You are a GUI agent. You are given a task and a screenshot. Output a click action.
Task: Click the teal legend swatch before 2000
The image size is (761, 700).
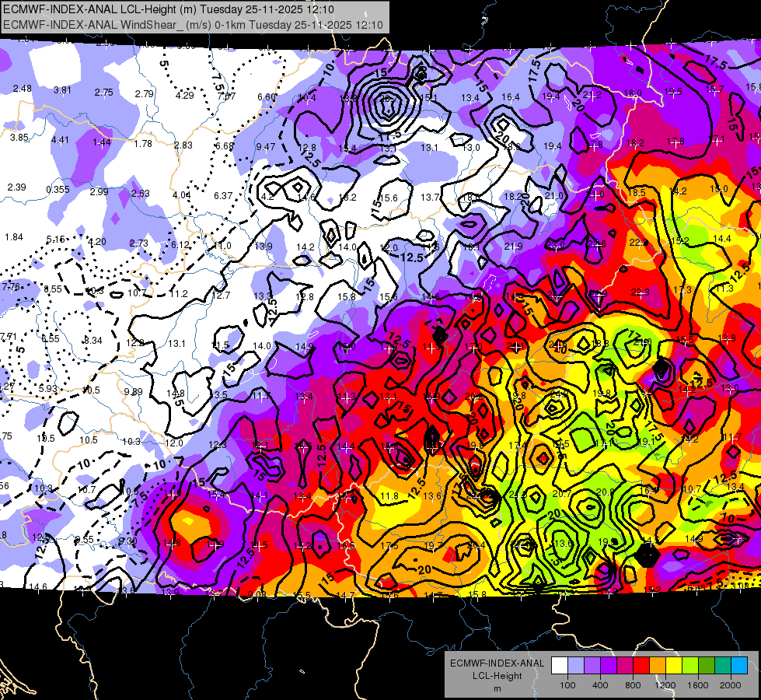click(723, 666)
